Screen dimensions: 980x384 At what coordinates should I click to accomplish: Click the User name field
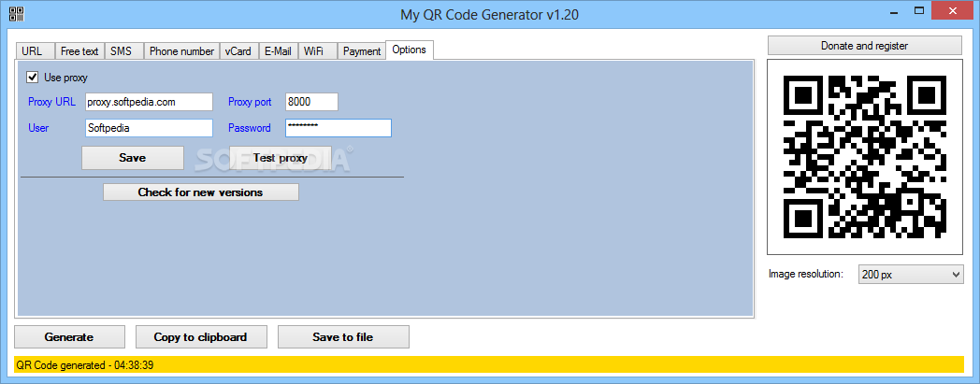pos(149,128)
